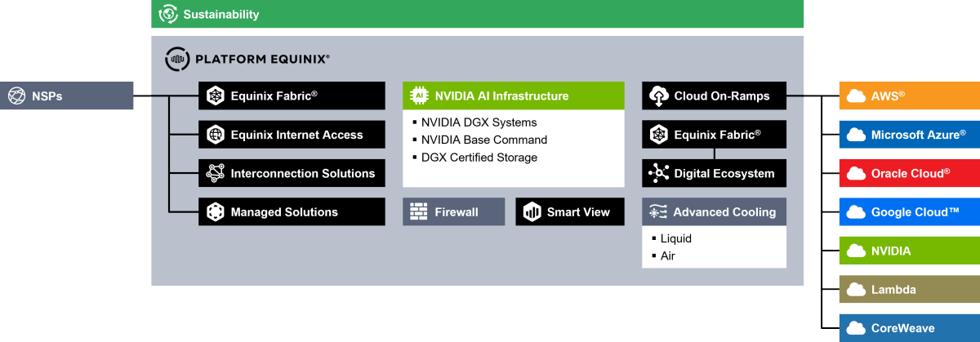Click the Advanced Cooling snowflake icon
The image size is (980, 342).
[x=658, y=212]
